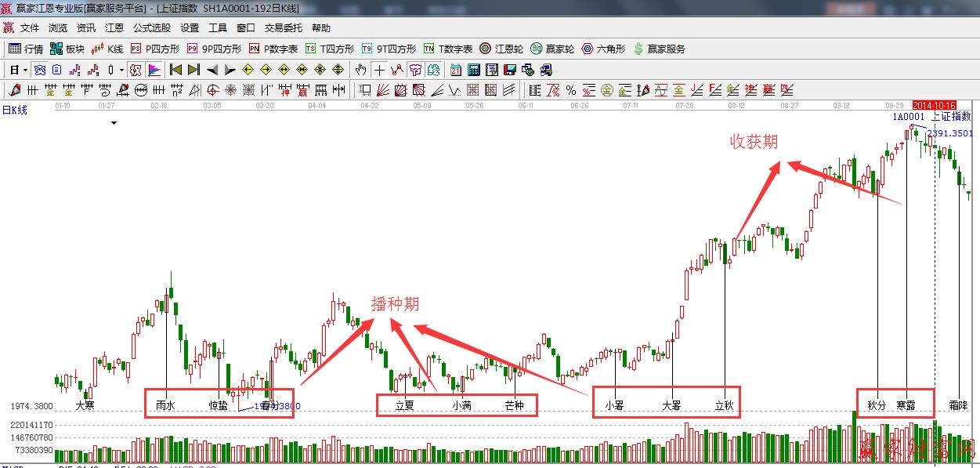Click the 六角形 hexagon chart icon
Viewport: 980px width, 468px height.
(603, 49)
